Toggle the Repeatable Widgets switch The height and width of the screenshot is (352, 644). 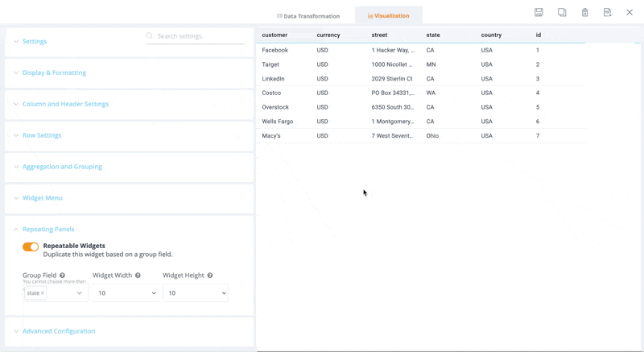click(31, 246)
